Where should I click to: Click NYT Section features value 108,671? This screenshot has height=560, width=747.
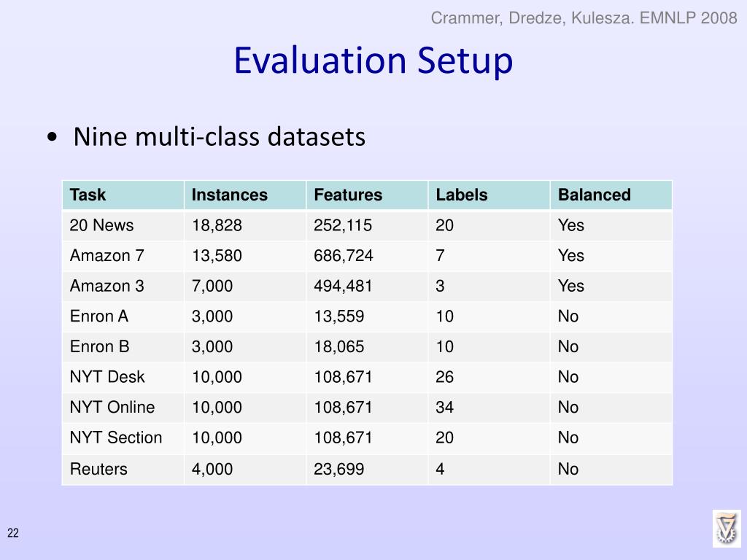343,437
